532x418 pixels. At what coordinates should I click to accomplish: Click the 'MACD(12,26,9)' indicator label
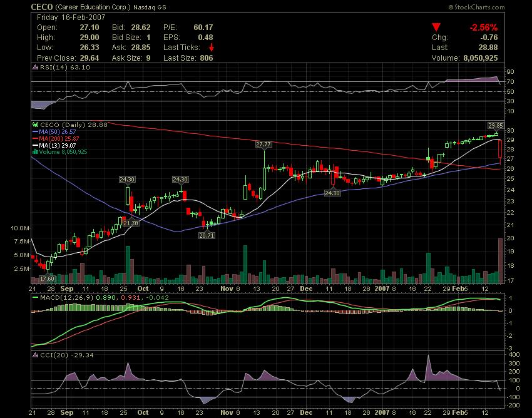(66, 298)
